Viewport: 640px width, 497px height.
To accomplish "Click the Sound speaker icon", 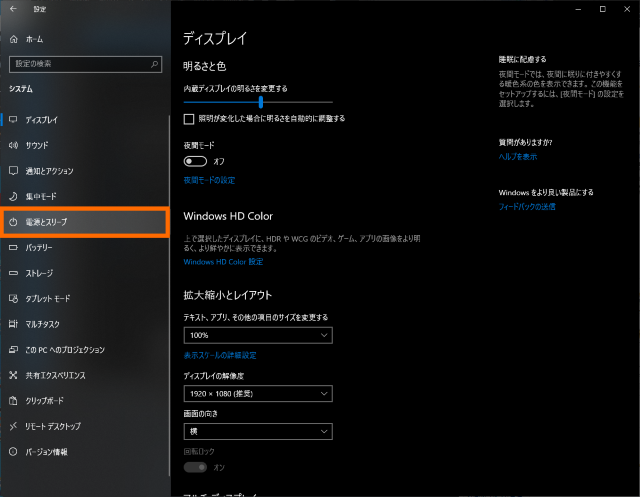I will pos(14,145).
